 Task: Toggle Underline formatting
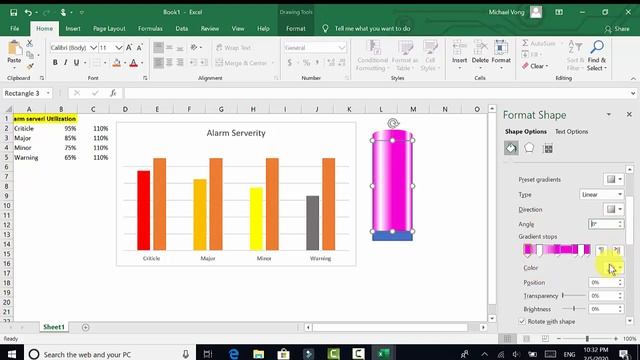pos(76,62)
